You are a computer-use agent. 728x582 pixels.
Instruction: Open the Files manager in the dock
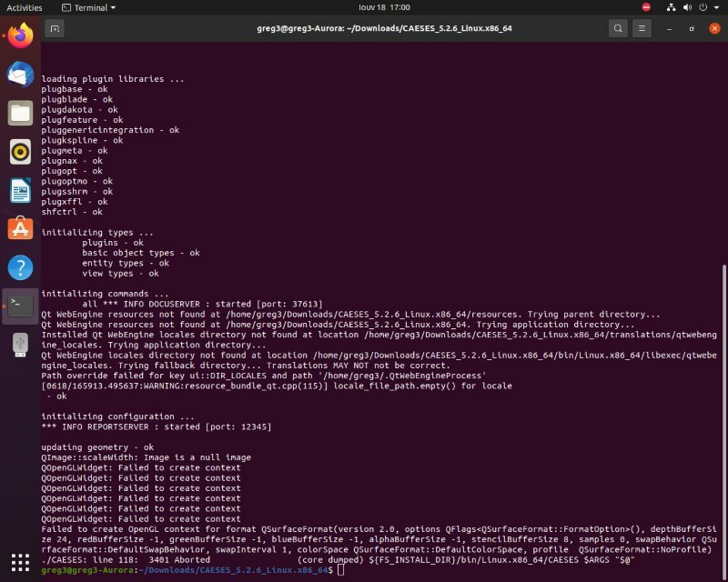click(20, 113)
